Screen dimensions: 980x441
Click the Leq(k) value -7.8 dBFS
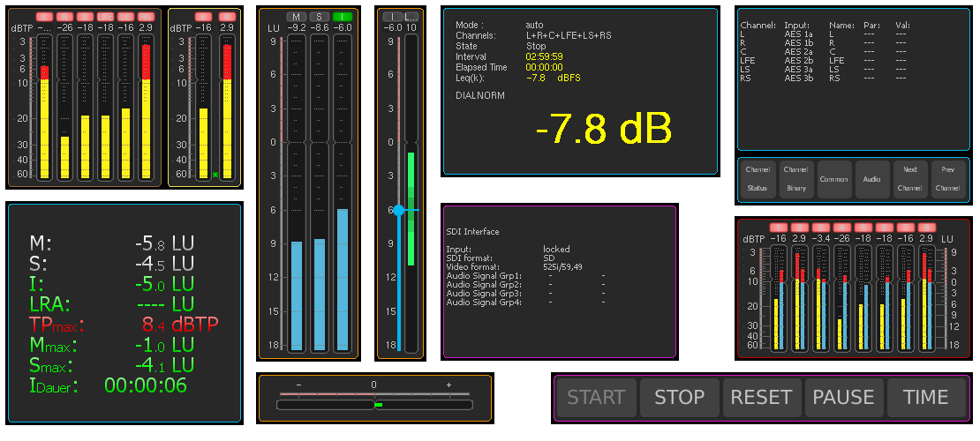pos(553,78)
